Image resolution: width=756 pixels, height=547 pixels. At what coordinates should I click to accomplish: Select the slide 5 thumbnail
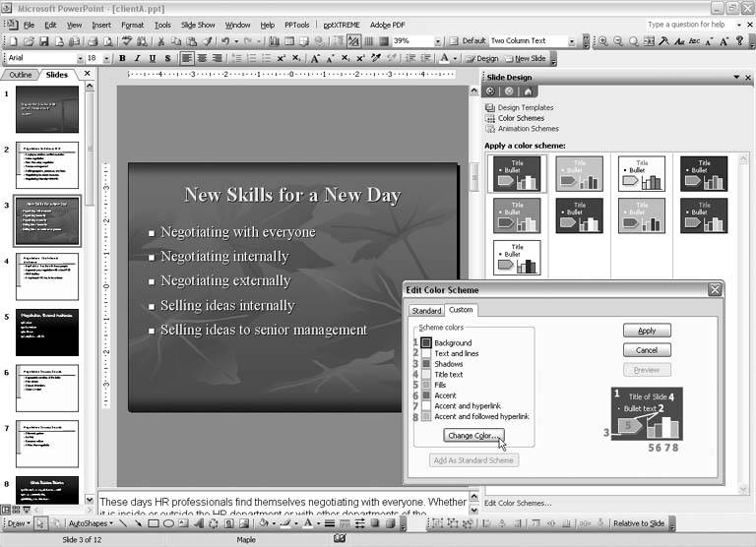click(46, 333)
